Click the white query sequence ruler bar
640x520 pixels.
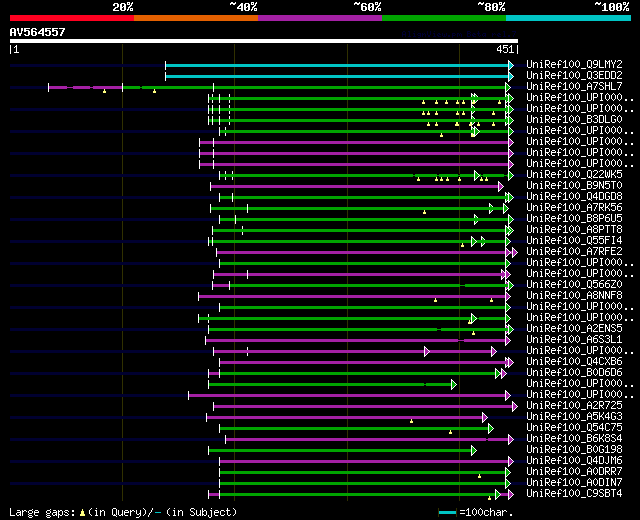click(264, 41)
